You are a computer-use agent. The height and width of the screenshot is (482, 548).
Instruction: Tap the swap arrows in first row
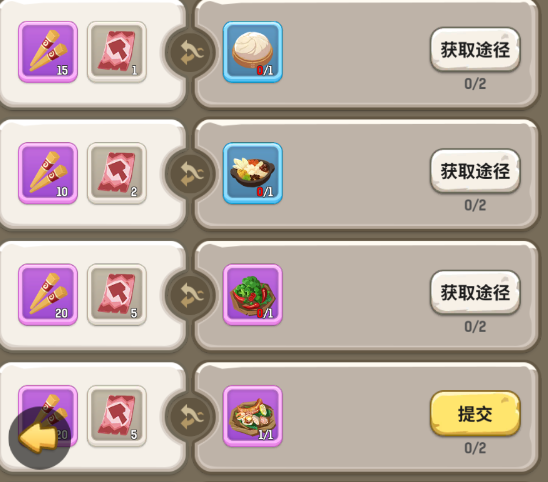point(191,52)
